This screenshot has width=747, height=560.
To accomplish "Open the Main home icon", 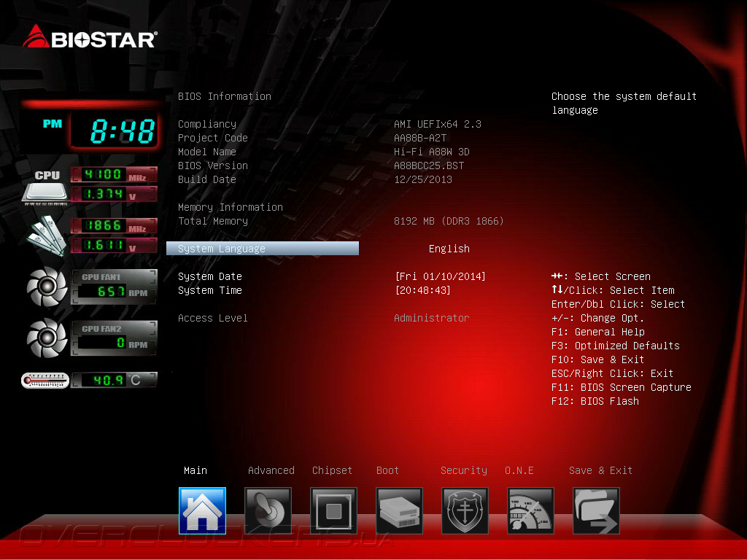I will (203, 510).
